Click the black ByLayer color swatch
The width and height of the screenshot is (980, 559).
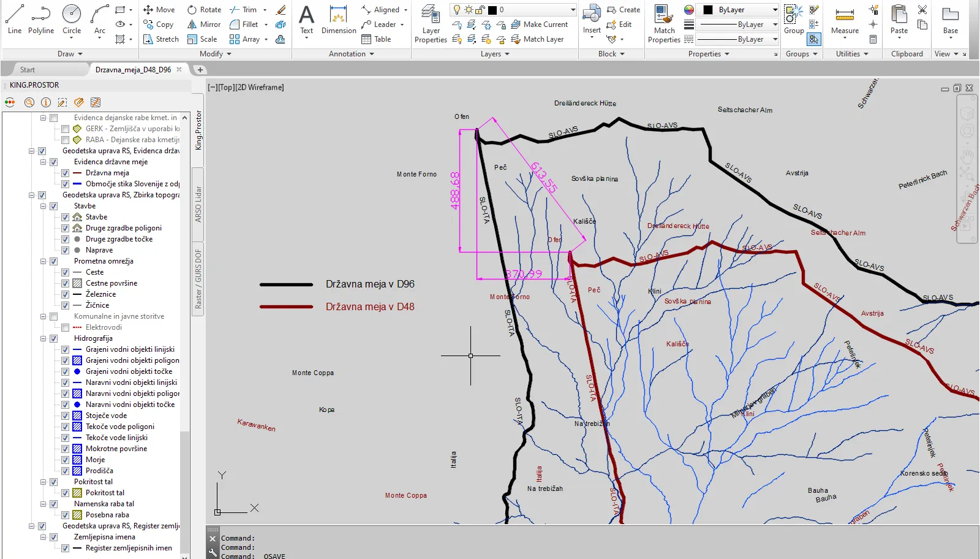click(x=708, y=10)
